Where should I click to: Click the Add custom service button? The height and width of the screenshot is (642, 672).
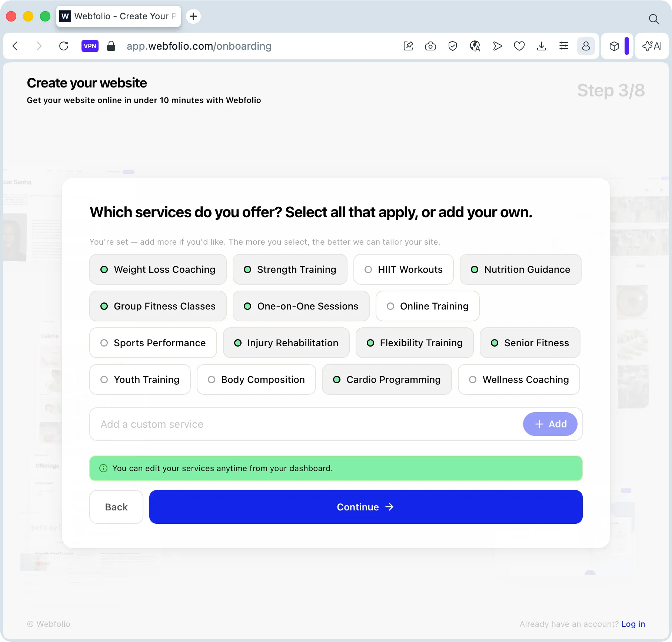point(550,424)
